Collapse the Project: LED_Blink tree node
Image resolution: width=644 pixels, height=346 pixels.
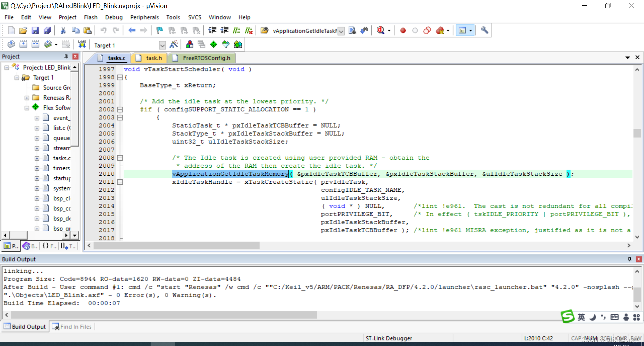(7, 68)
